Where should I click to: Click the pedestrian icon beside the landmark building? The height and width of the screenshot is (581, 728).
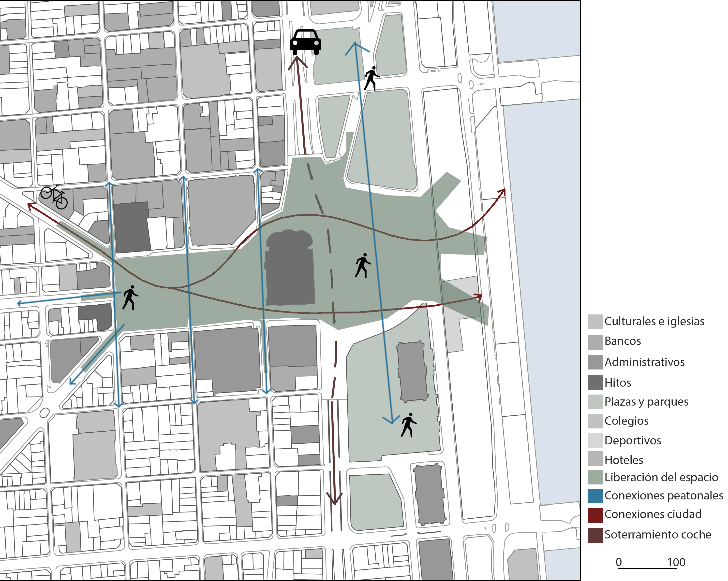click(363, 266)
